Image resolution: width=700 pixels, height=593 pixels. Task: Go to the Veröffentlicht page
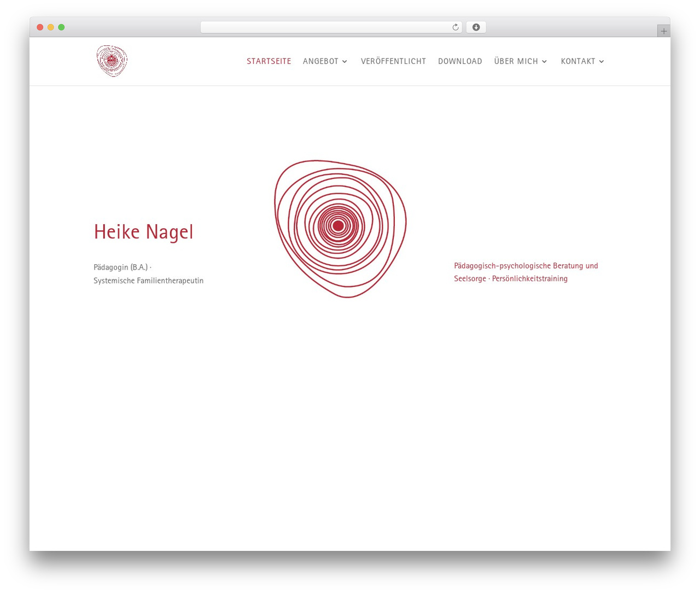pos(393,61)
